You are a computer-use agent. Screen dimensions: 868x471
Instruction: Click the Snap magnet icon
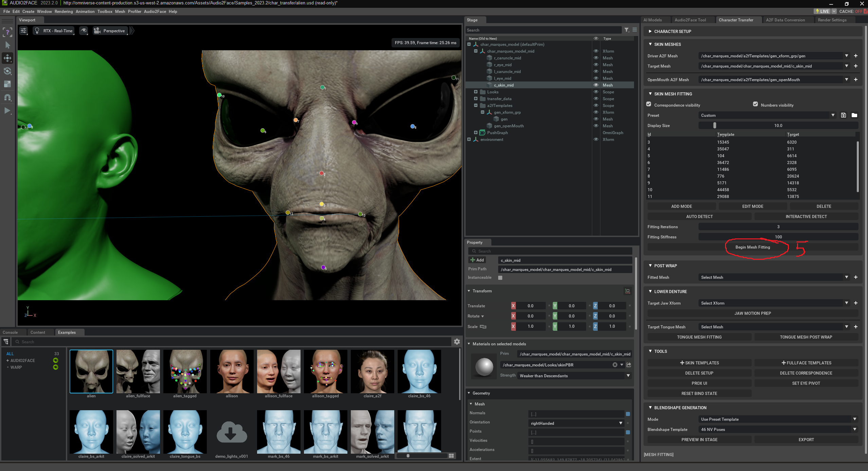[7, 97]
